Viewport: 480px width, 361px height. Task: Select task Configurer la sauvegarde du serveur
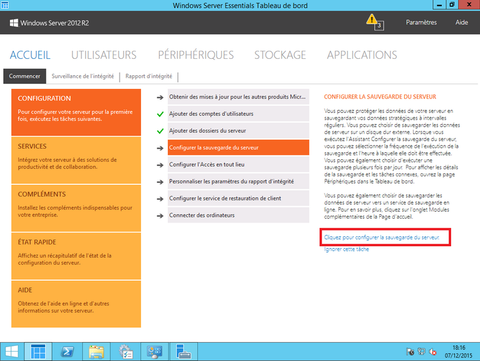tap(238, 148)
